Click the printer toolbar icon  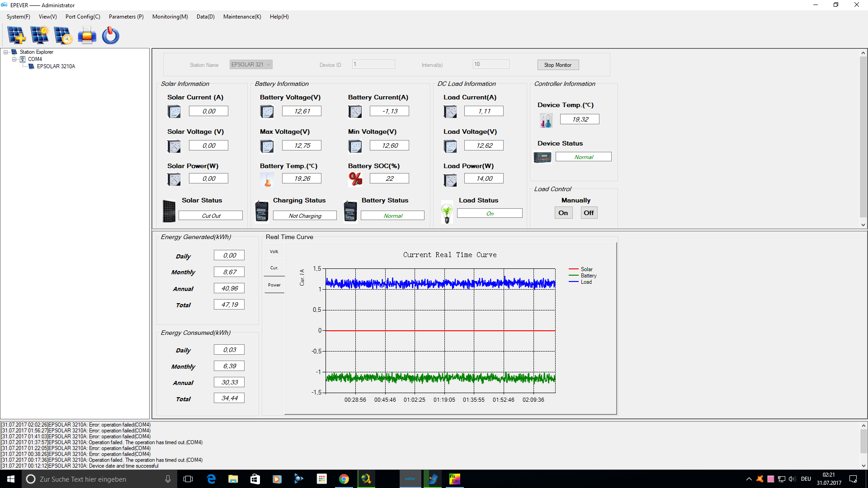pyautogui.click(x=87, y=35)
